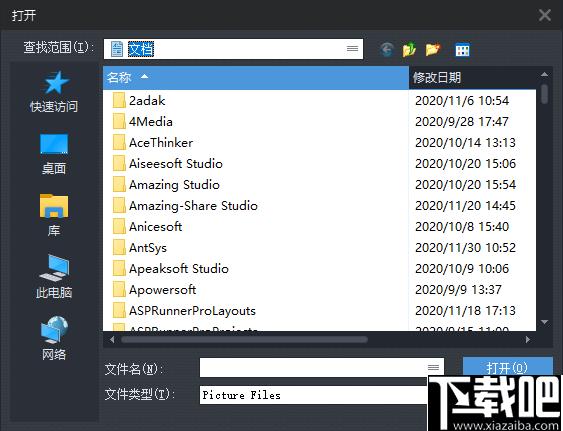Open the Picture Files type dropdown

[313, 395]
